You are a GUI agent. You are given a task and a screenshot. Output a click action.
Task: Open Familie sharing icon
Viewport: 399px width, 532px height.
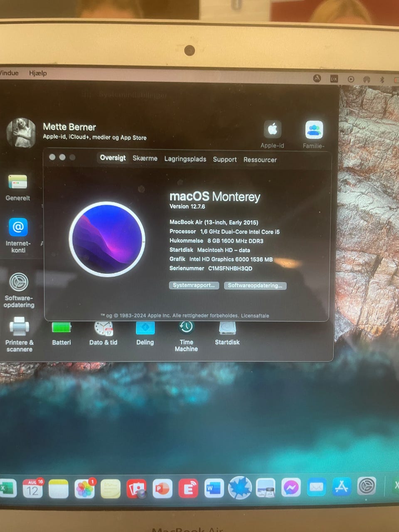pos(314,130)
